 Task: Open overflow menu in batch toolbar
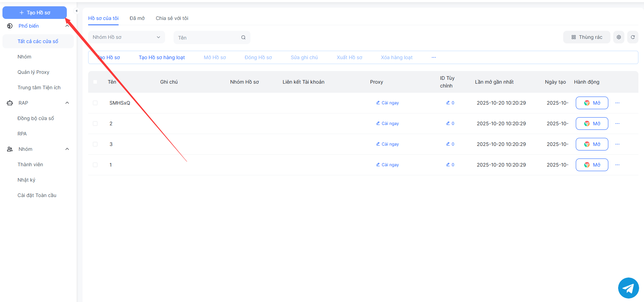[x=433, y=57]
